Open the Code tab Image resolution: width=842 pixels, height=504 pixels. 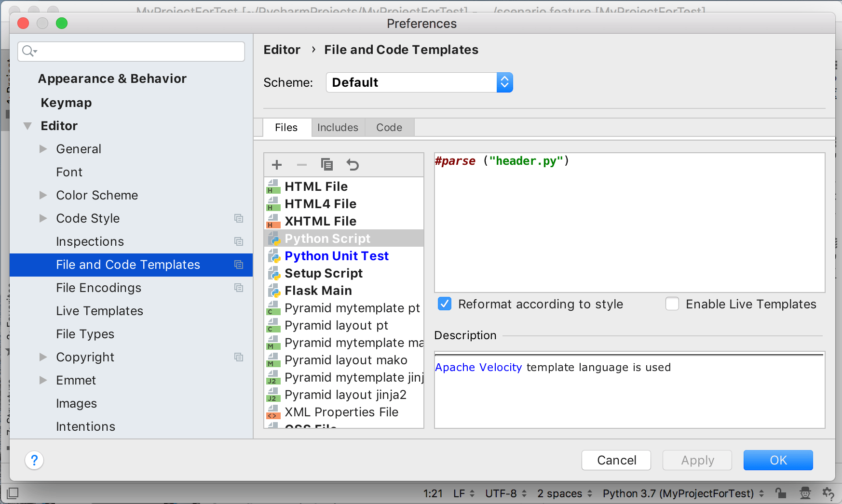[x=389, y=127]
